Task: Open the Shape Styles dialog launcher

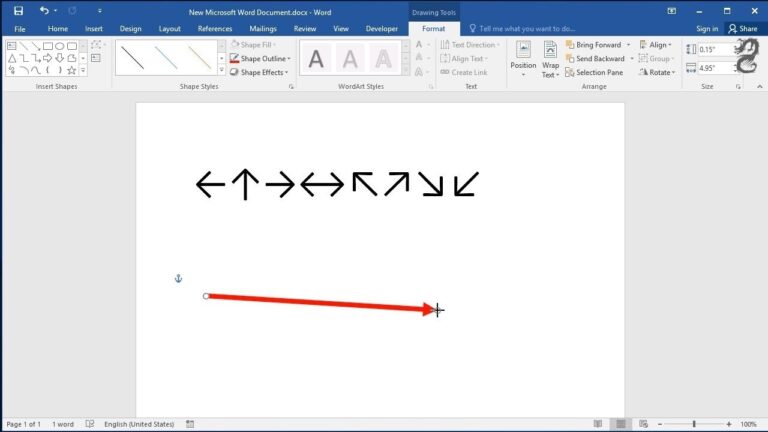Action: [291, 87]
